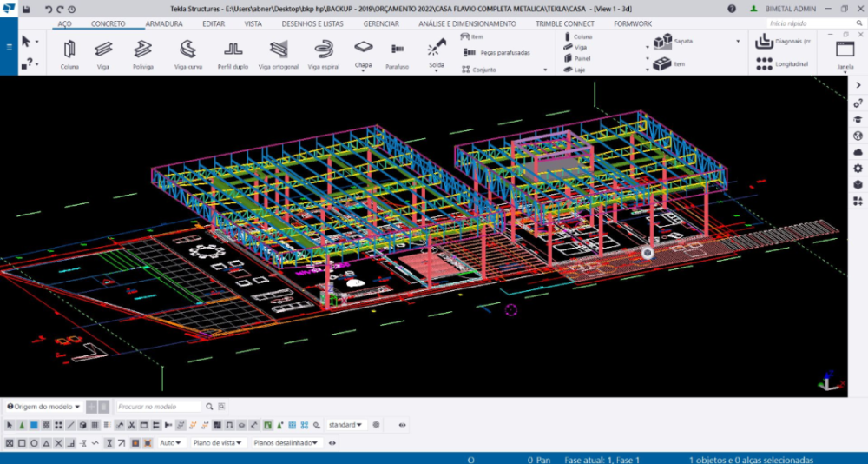
Task: Expand the Plano de vista dropdown
Action: (216, 442)
